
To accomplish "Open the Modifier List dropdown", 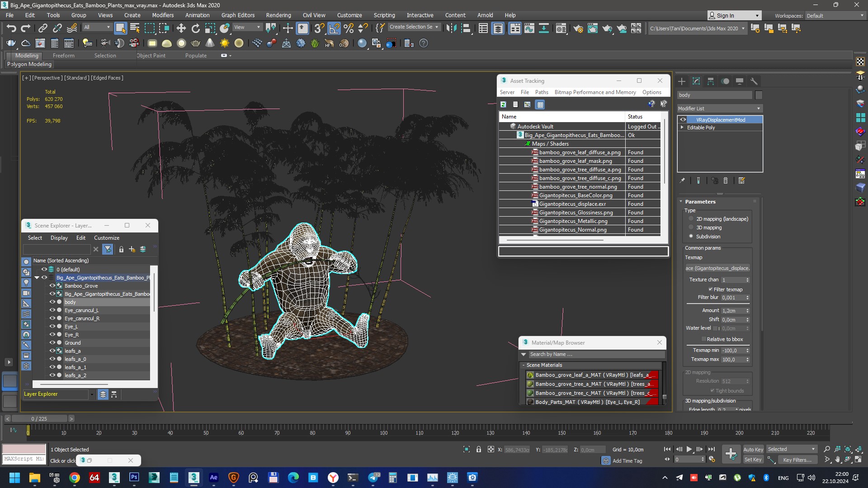I will pos(720,109).
